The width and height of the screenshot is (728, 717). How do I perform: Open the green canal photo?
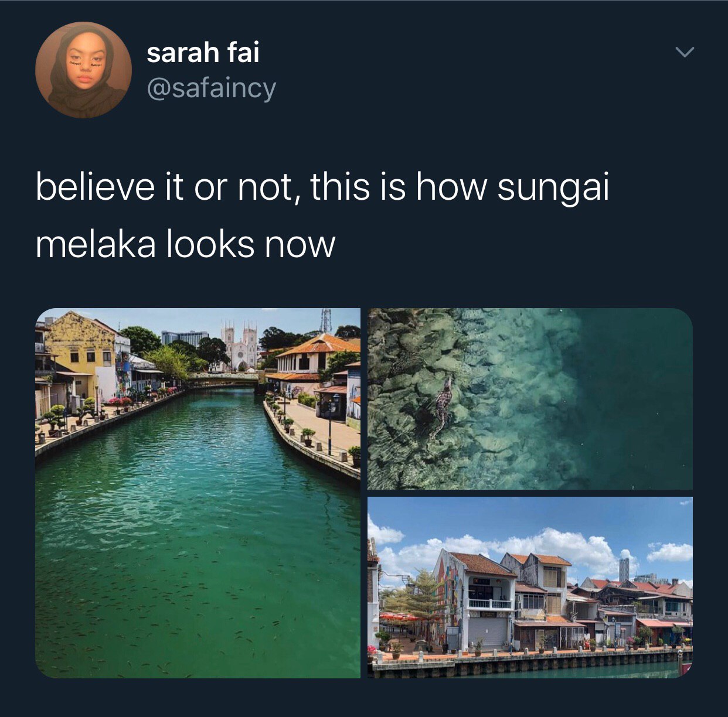tap(198, 493)
